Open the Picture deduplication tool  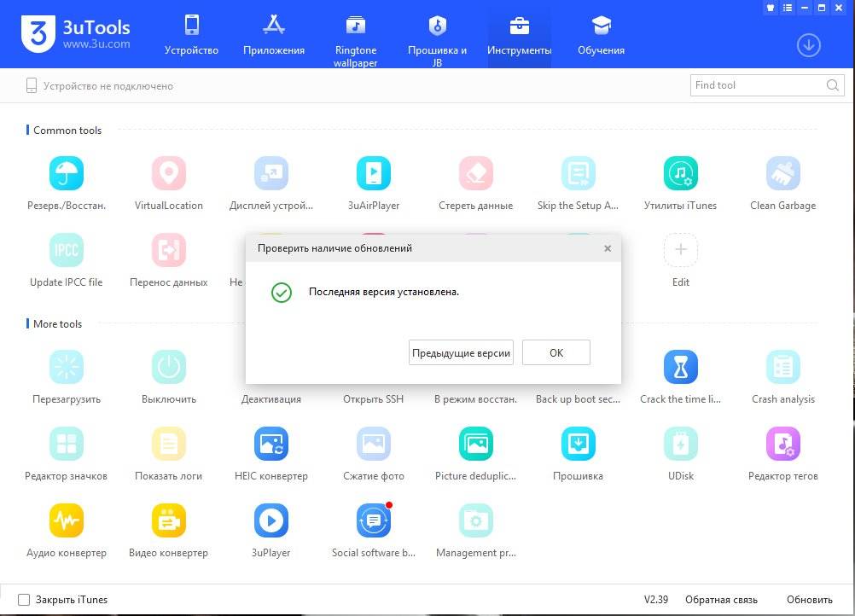tap(476, 444)
